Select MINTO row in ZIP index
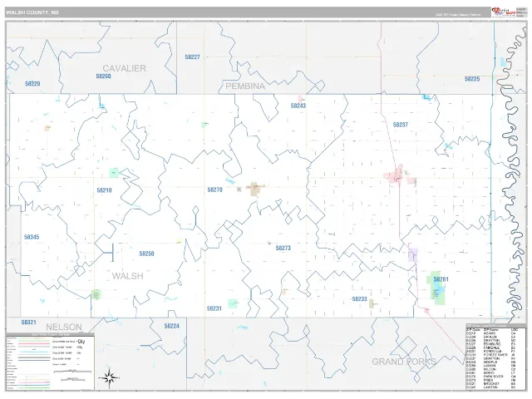532x399 pixels. [492, 373]
